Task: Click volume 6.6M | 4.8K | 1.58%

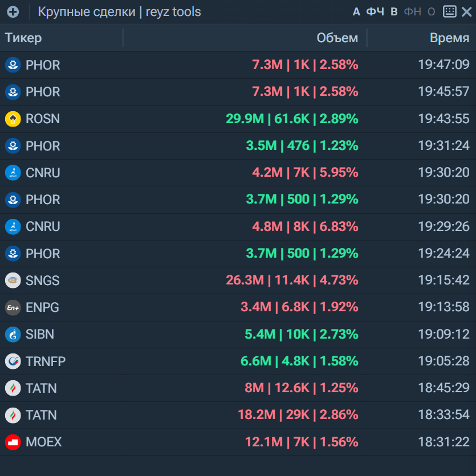Action: (300, 361)
